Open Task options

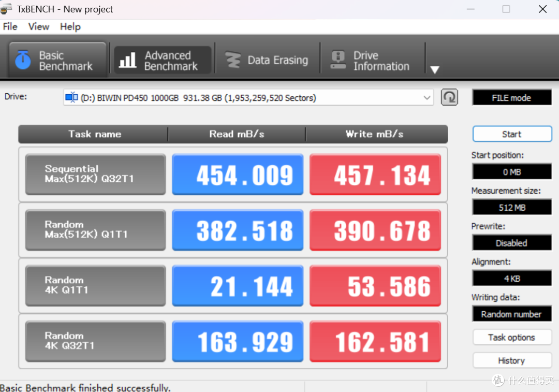(512, 338)
